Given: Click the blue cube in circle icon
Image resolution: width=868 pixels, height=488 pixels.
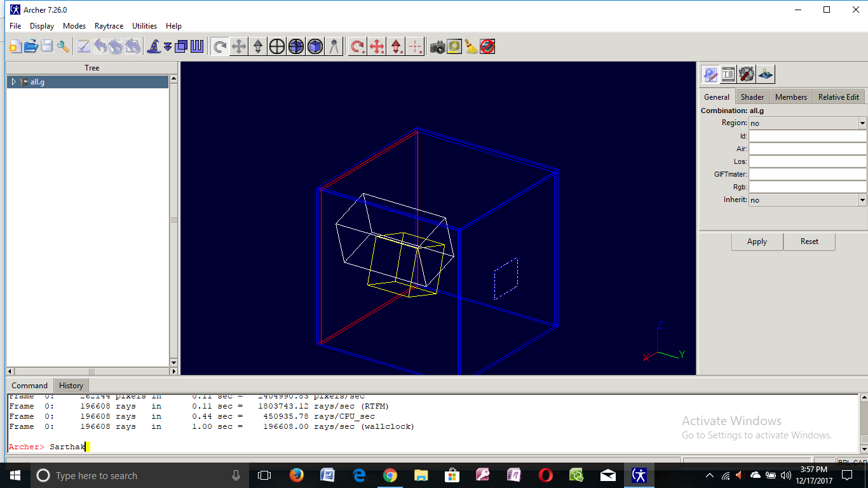Looking at the screenshot, I should [x=315, y=46].
